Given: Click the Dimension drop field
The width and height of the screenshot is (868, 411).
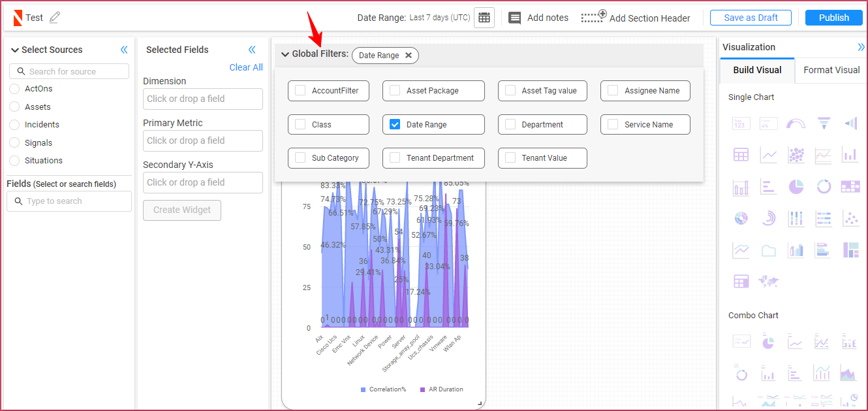Looking at the screenshot, I should [203, 99].
